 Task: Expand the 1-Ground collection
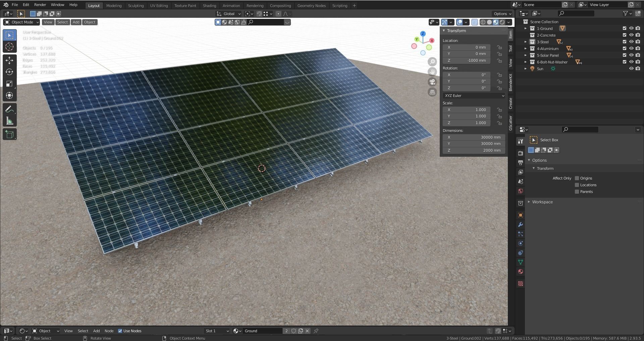pyautogui.click(x=526, y=29)
